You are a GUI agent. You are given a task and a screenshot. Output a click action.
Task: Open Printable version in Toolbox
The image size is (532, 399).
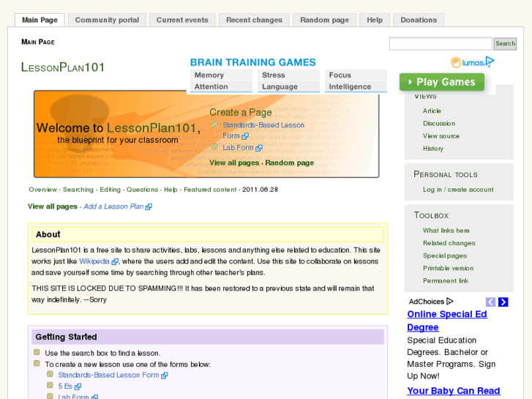(448, 268)
